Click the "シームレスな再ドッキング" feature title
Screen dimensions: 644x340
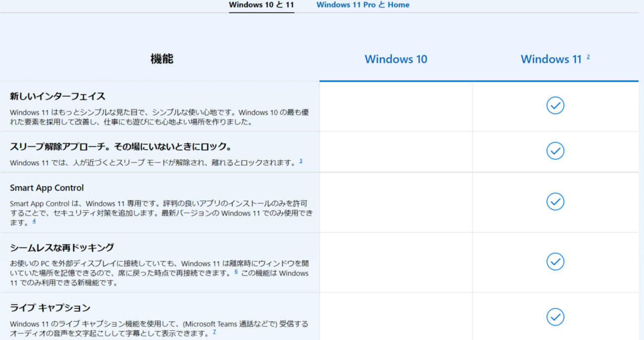coord(62,247)
